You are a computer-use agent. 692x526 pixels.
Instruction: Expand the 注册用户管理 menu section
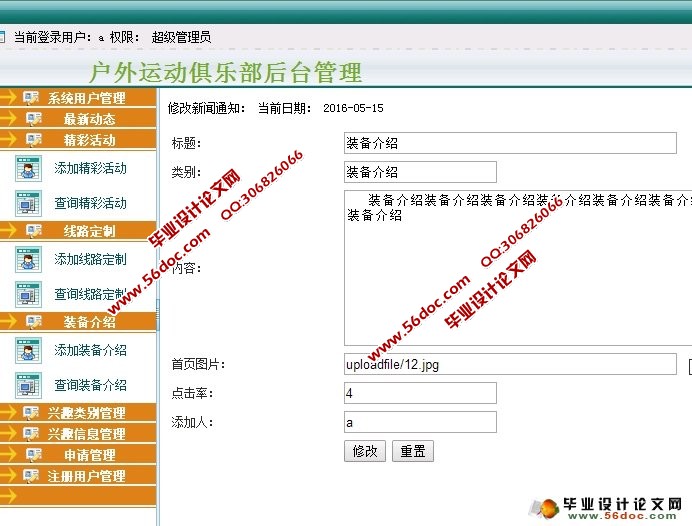click(86, 476)
